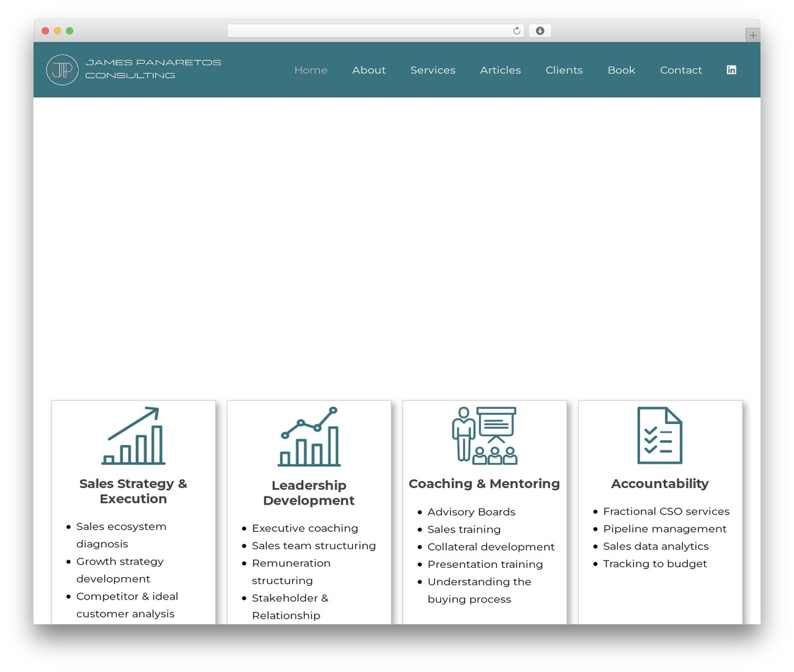
Task: Open the LinkedIn icon in the navbar
Action: coord(731,69)
